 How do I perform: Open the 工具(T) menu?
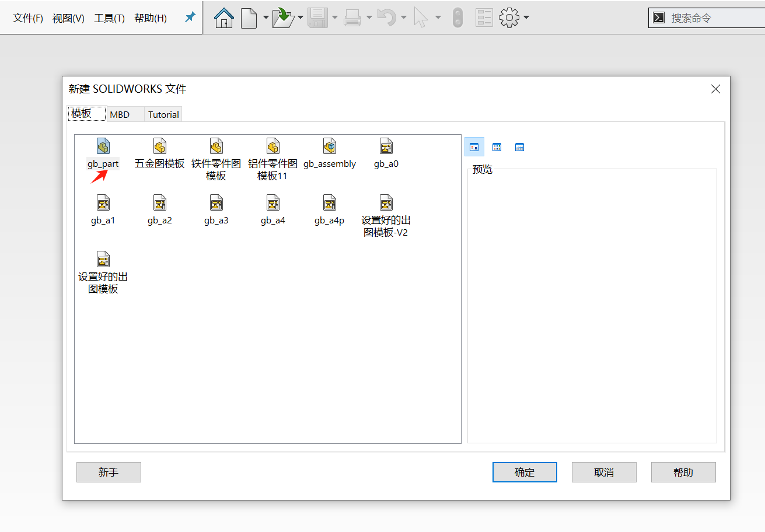pos(109,18)
